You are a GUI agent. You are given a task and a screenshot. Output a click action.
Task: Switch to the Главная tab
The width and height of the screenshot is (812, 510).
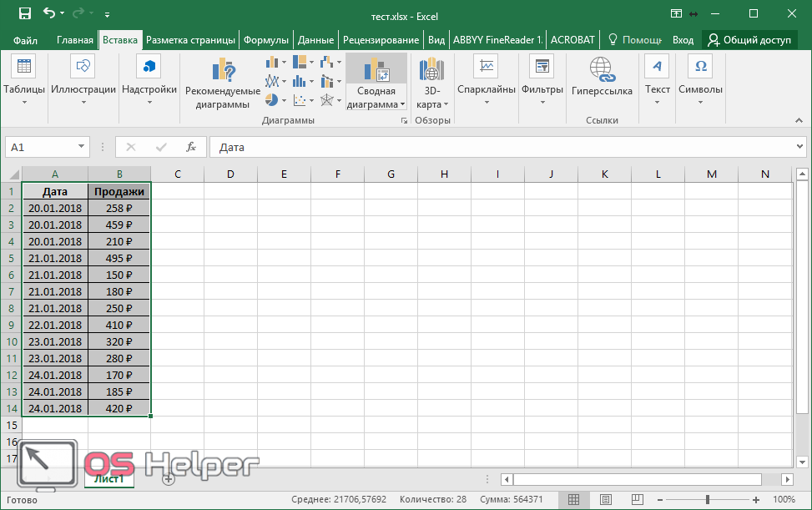pos(75,40)
